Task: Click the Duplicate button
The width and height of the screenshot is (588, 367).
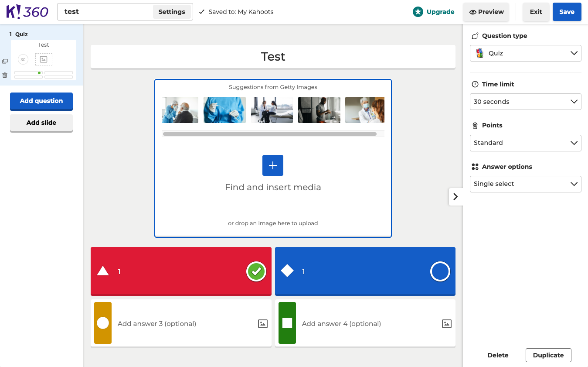Action: (x=548, y=355)
